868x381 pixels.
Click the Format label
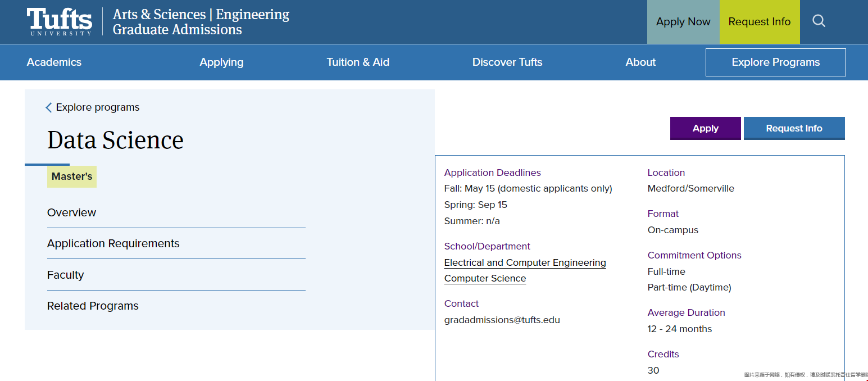coord(663,214)
